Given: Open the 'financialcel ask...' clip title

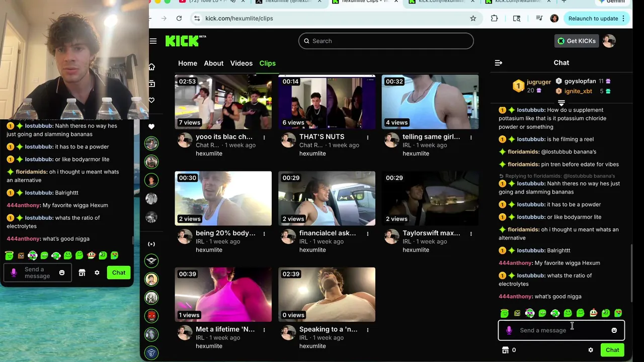Looking at the screenshot, I should point(328,233).
